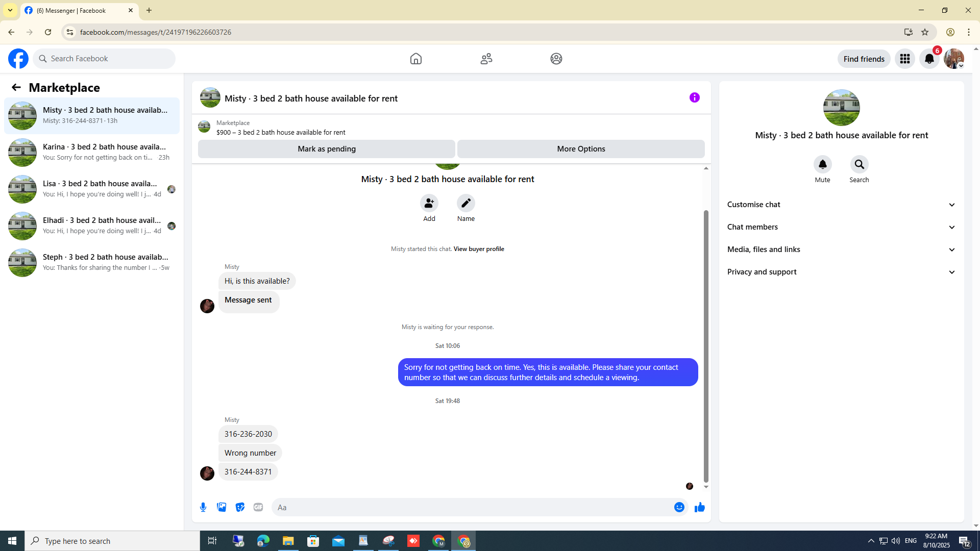
Task: Open Chrome's three-dot menu
Action: [x=968, y=32]
